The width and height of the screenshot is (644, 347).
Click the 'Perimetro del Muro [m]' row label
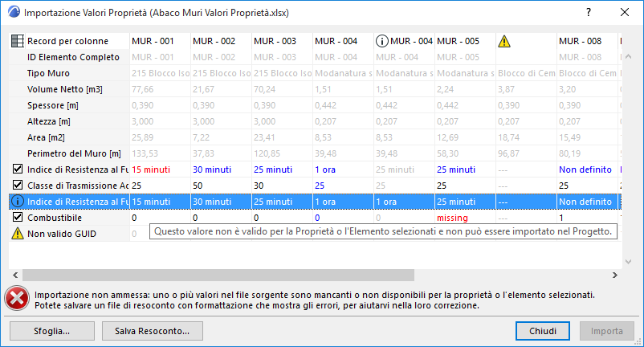point(74,153)
